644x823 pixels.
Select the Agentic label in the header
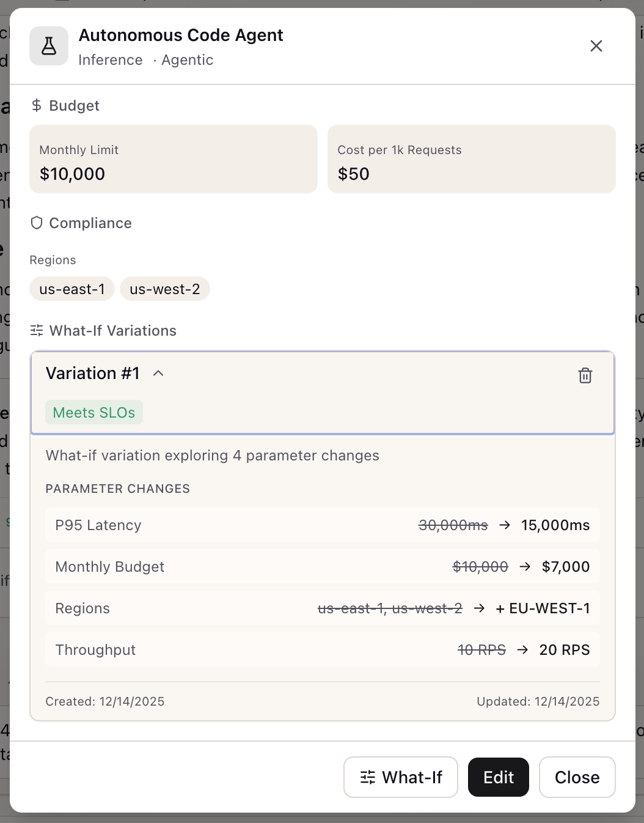(187, 60)
